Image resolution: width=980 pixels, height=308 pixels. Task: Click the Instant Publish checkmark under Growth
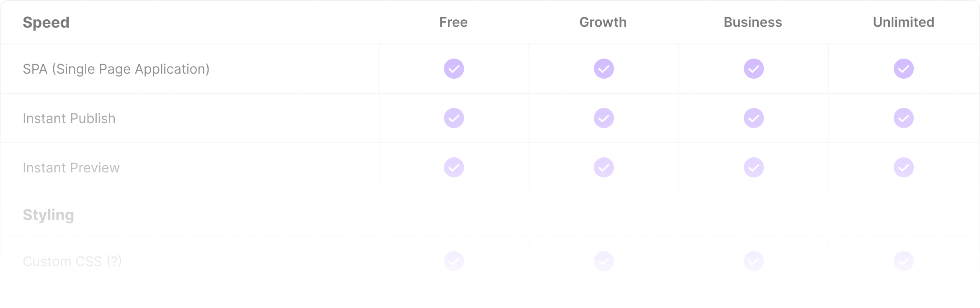[604, 118]
